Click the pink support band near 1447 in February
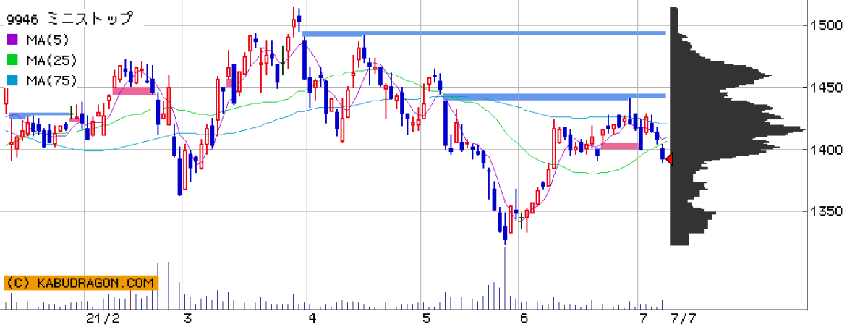 [x=133, y=90]
